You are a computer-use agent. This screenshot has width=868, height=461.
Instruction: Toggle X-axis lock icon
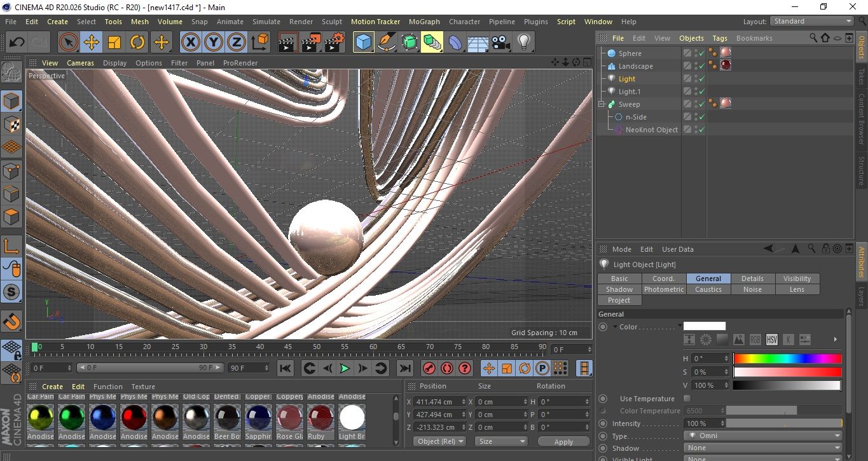point(190,43)
